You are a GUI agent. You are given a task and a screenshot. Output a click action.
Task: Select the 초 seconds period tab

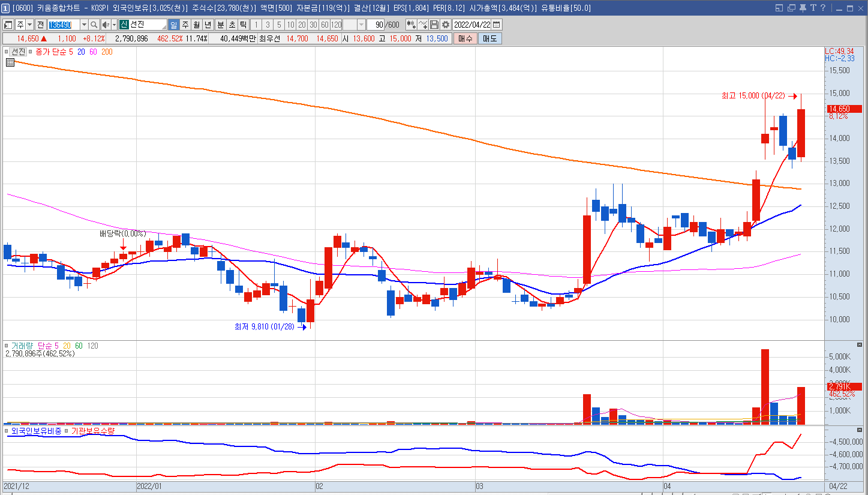232,25
